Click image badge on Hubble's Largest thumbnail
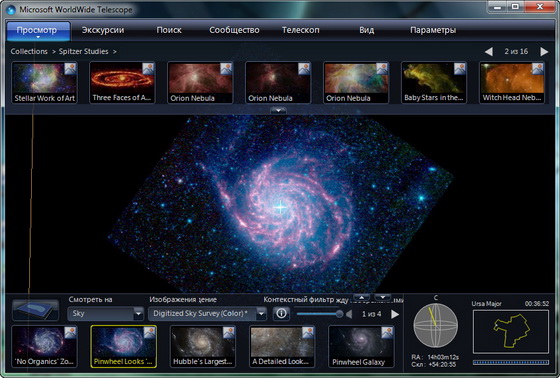This screenshot has height=378, width=560. [x=229, y=333]
